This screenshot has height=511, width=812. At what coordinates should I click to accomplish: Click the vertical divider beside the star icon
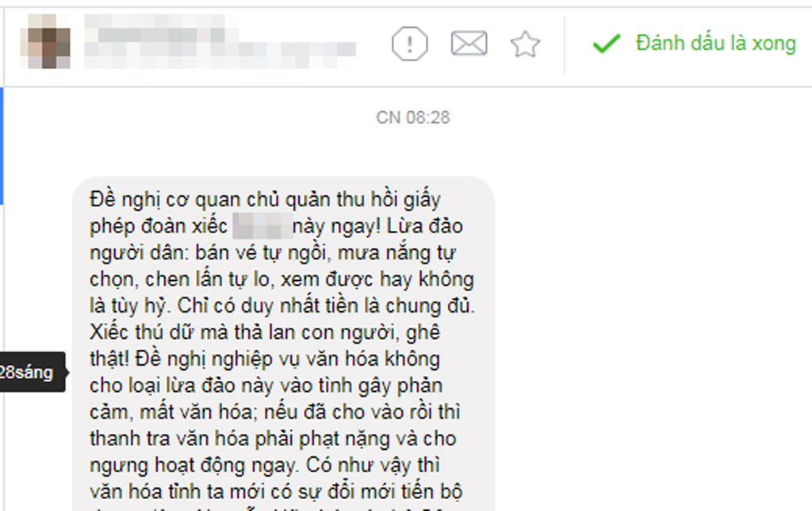click(x=564, y=44)
